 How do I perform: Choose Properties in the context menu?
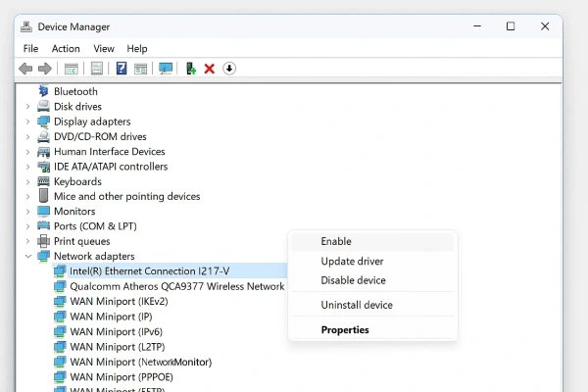point(372,329)
